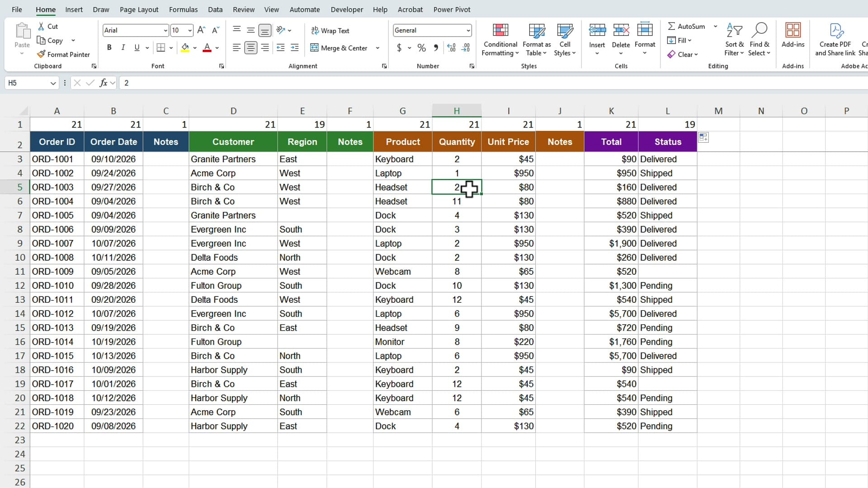This screenshot has height=488, width=868.
Task: Toggle Bottom Align vertical alignment
Action: point(265,30)
